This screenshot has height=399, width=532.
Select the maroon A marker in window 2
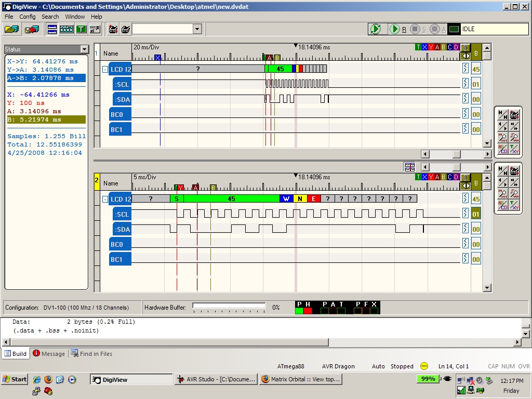437,177
